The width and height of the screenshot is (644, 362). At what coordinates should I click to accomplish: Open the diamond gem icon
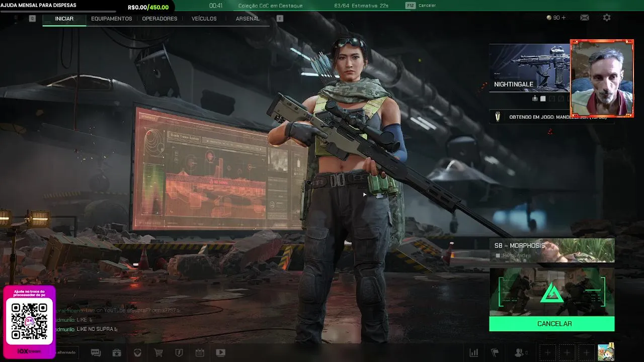point(137,353)
